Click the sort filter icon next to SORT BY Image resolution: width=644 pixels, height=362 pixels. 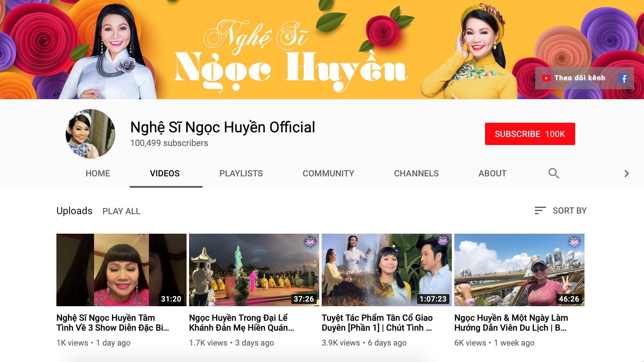point(540,211)
